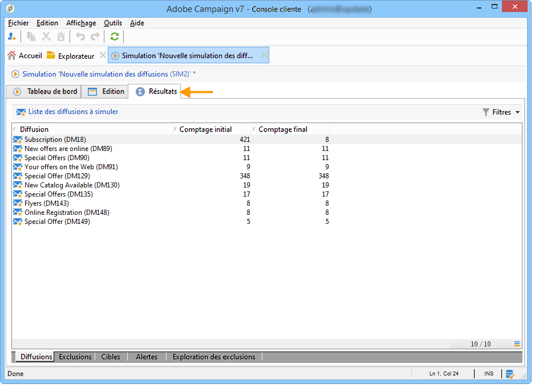
Task: Click the envelope icon beside Liste des diffusions
Action: coord(21,112)
